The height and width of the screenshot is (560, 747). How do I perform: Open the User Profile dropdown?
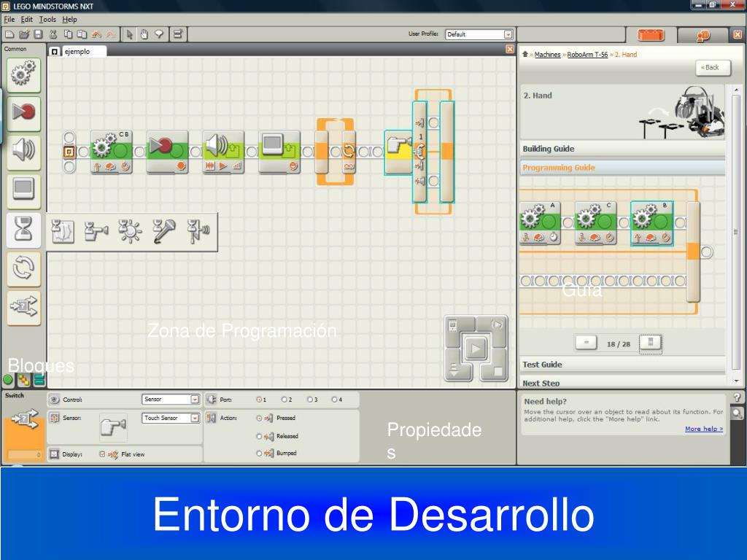[x=479, y=34]
